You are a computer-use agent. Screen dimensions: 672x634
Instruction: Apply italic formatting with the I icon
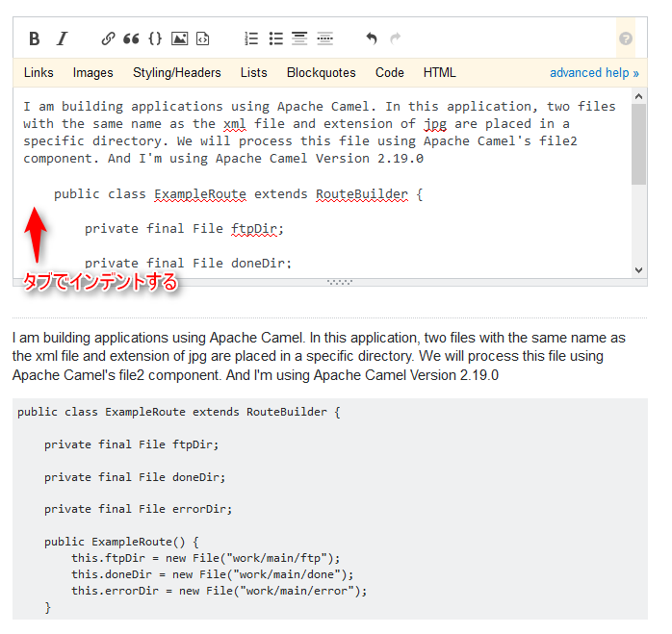62,38
